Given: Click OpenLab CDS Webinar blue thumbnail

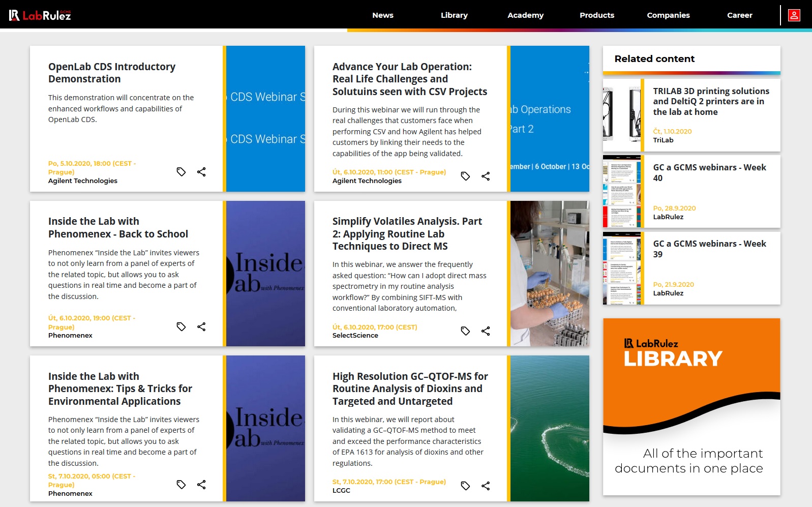Looking at the screenshot, I should pyautogui.click(x=265, y=118).
